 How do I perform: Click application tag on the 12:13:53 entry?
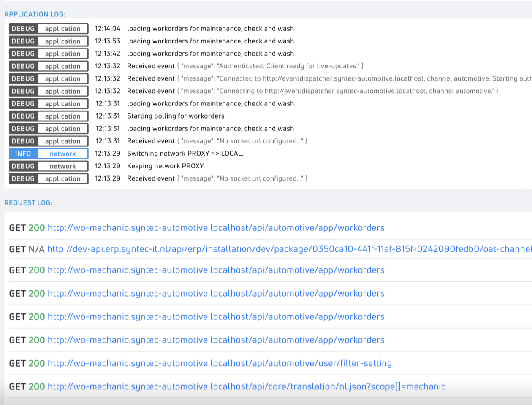click(62, 41)
